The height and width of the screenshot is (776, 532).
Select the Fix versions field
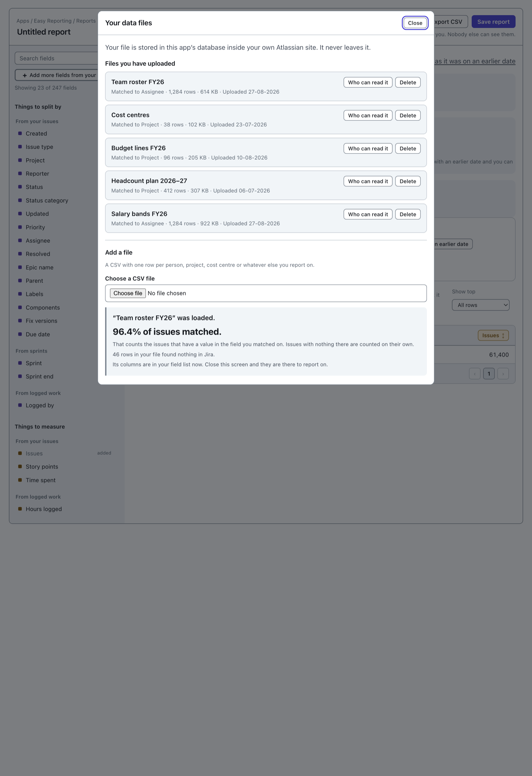(41, 321)
